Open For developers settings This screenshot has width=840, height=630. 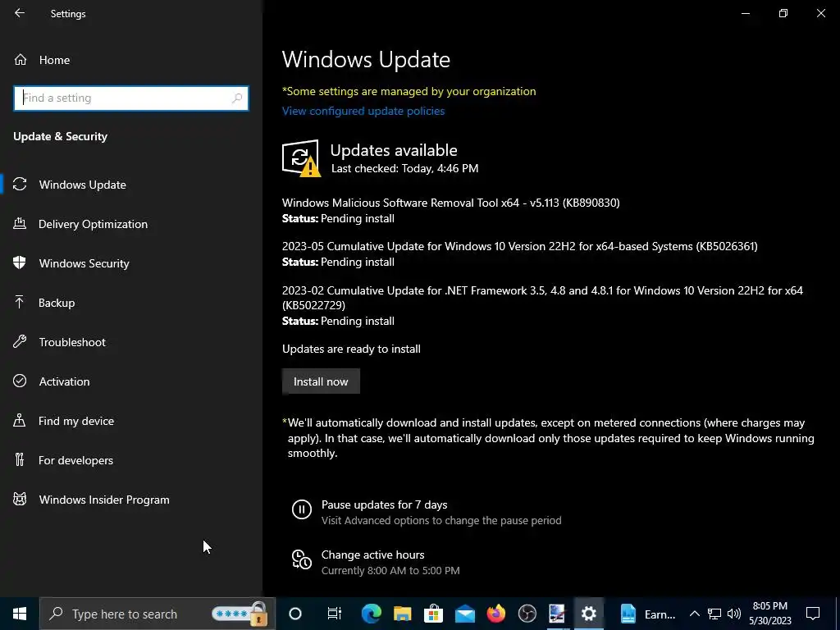click(131, 460)
